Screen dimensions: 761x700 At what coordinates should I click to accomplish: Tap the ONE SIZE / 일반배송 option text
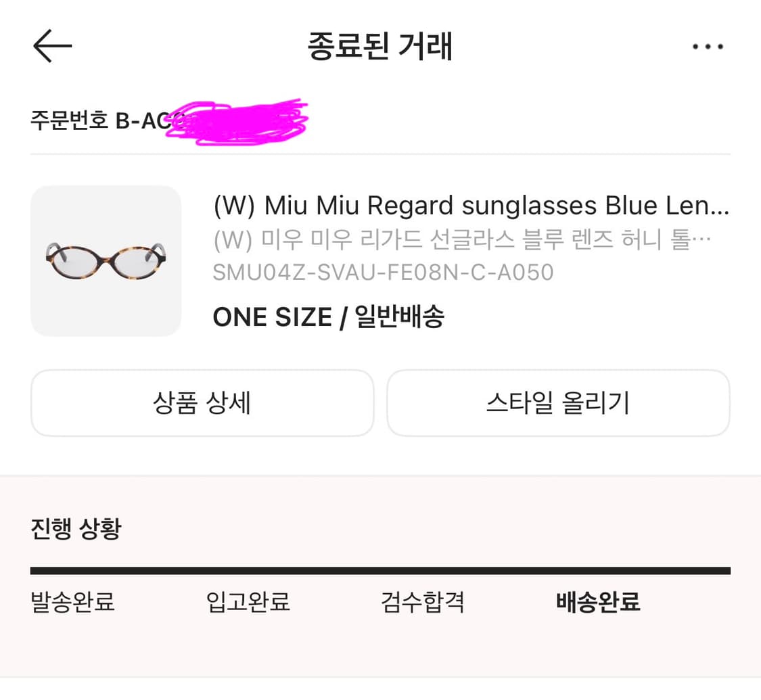point(329,317)
